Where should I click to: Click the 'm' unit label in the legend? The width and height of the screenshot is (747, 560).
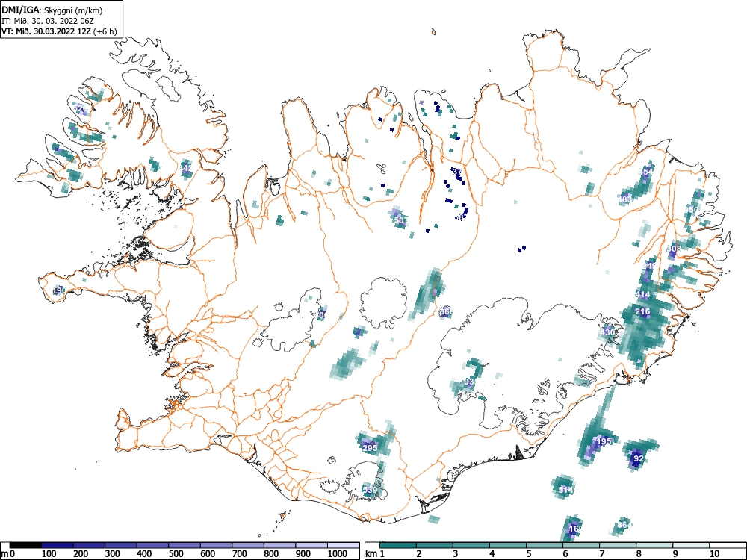[x=4, y=554]
